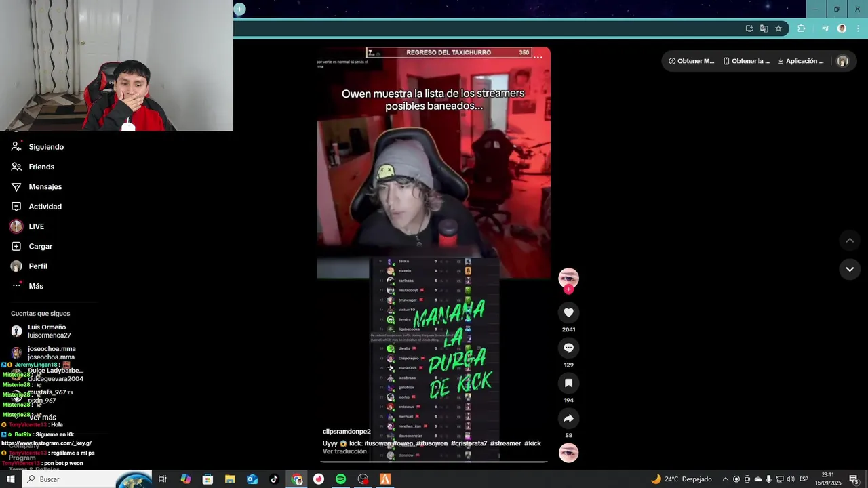Open profile avatar in top-right pill
Viewport: 868px width, 488px height.
(843, 61)
